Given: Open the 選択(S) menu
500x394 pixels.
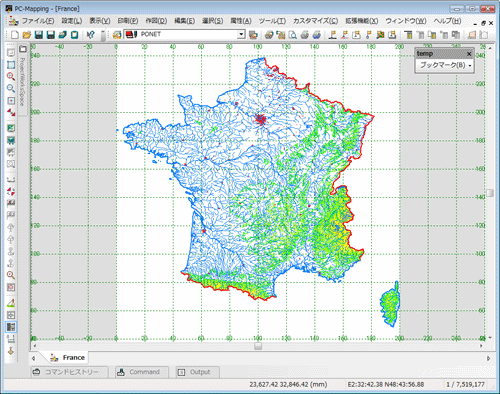Looking at the screenshot, I should coord(212,21).
